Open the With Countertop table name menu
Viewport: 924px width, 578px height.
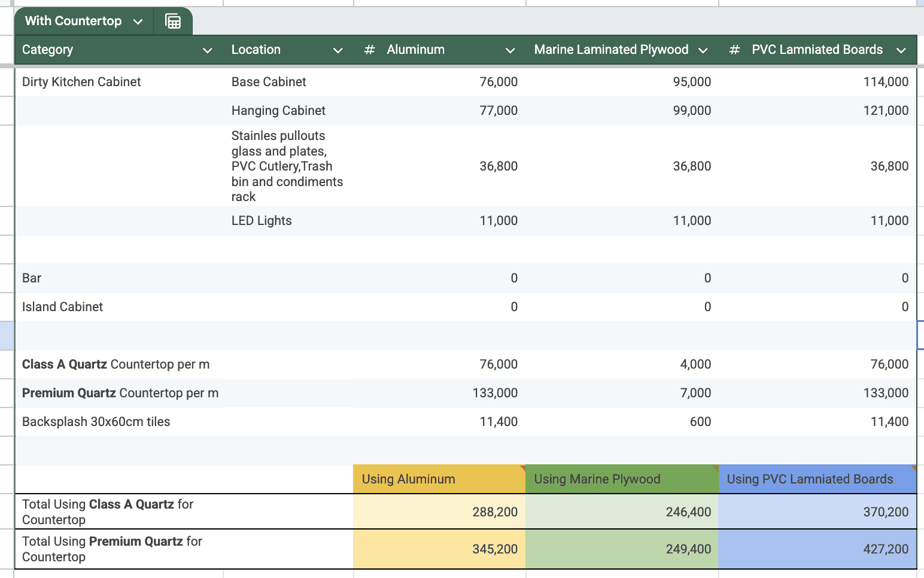click(x=138, y=22)
